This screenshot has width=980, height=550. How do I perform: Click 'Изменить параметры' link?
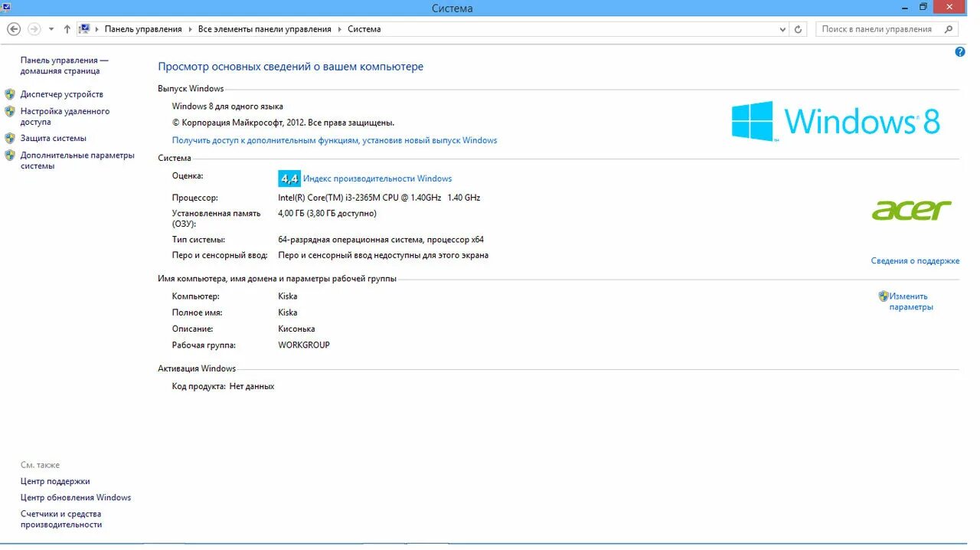point(911,302)
